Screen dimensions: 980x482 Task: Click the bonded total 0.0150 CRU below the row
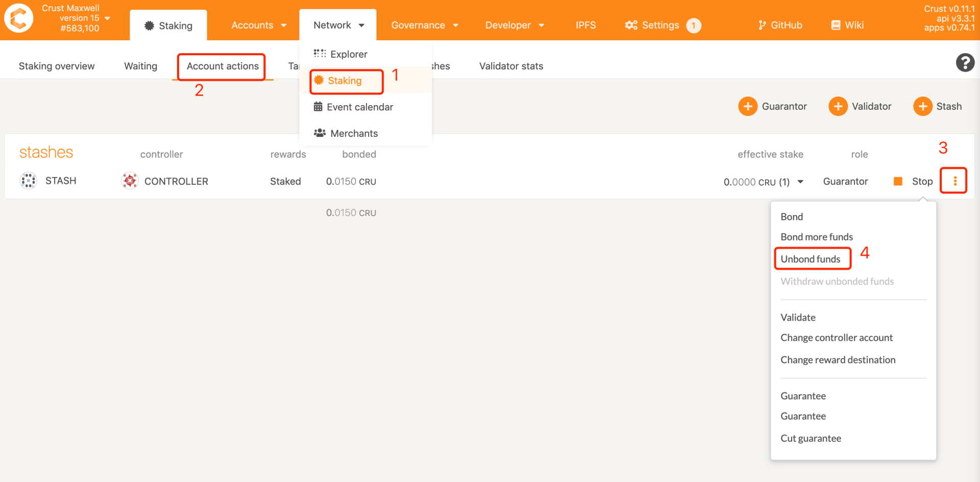[x=351, y=213]
